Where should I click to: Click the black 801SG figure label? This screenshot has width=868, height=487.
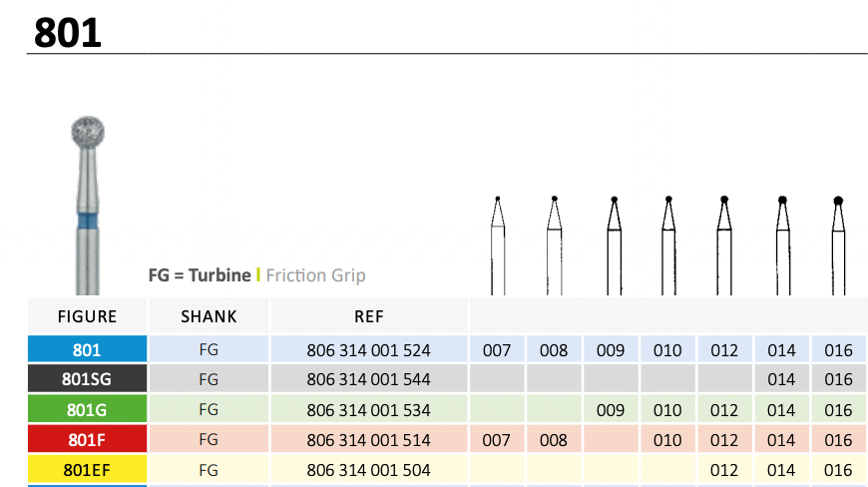[x=87, y=379]
